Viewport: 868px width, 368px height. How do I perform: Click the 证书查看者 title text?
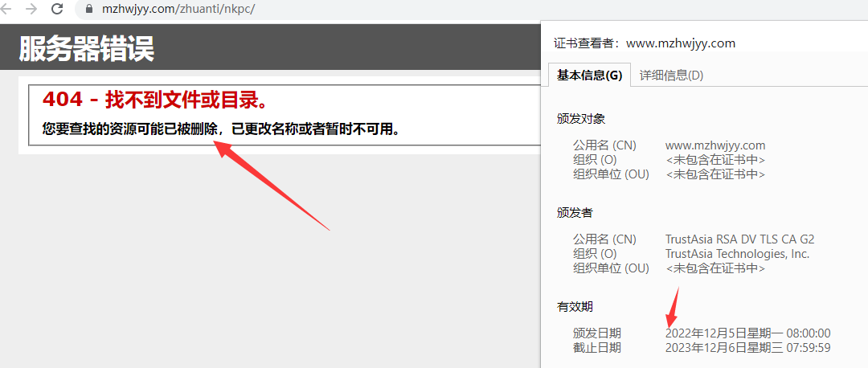(x=645, y=43)
